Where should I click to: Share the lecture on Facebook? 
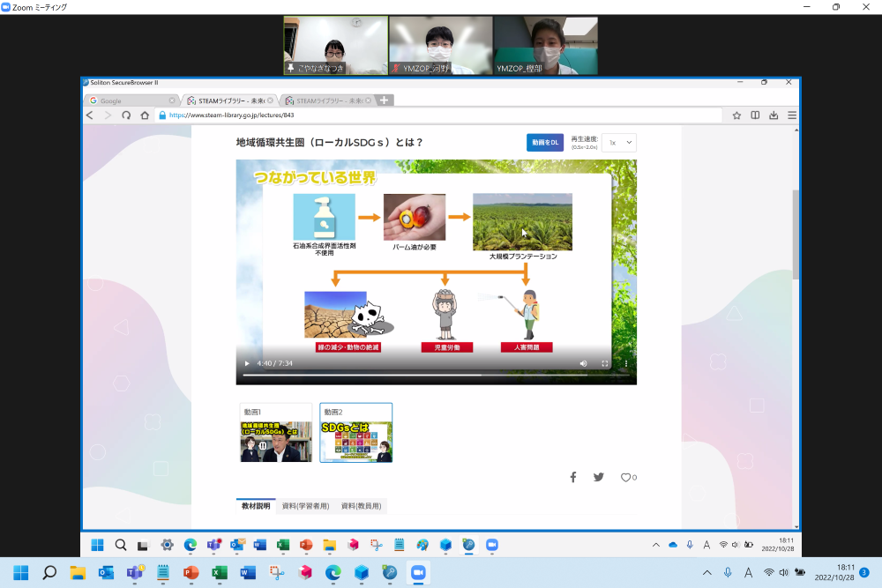pos(573,477)
